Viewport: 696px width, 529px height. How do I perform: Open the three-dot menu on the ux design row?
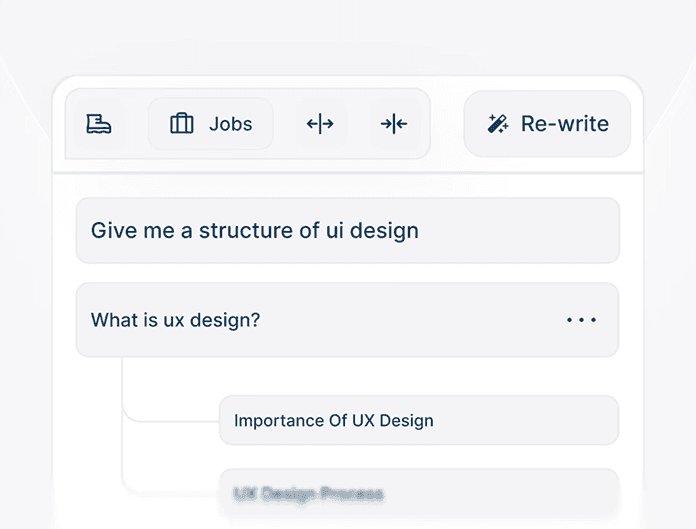coord(581,320)
